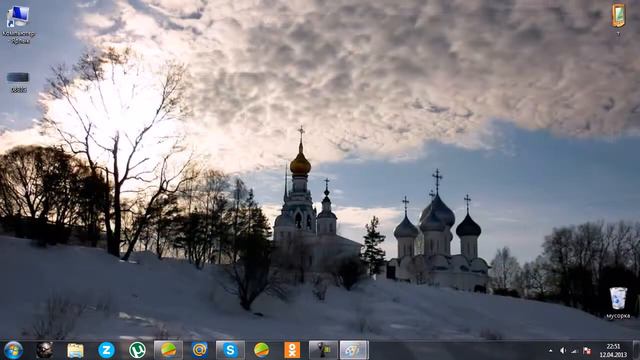The width and height of the screenshot is (640, 360).
Task: Open the orange Odnoklassniki icon
Action: [x=292, y=350]
